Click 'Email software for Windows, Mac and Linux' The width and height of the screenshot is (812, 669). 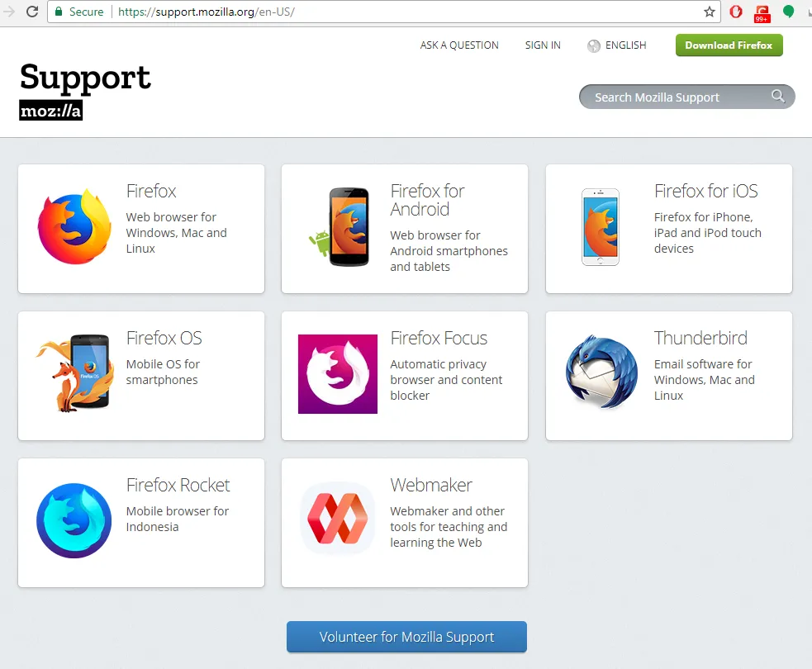[705, 380]
